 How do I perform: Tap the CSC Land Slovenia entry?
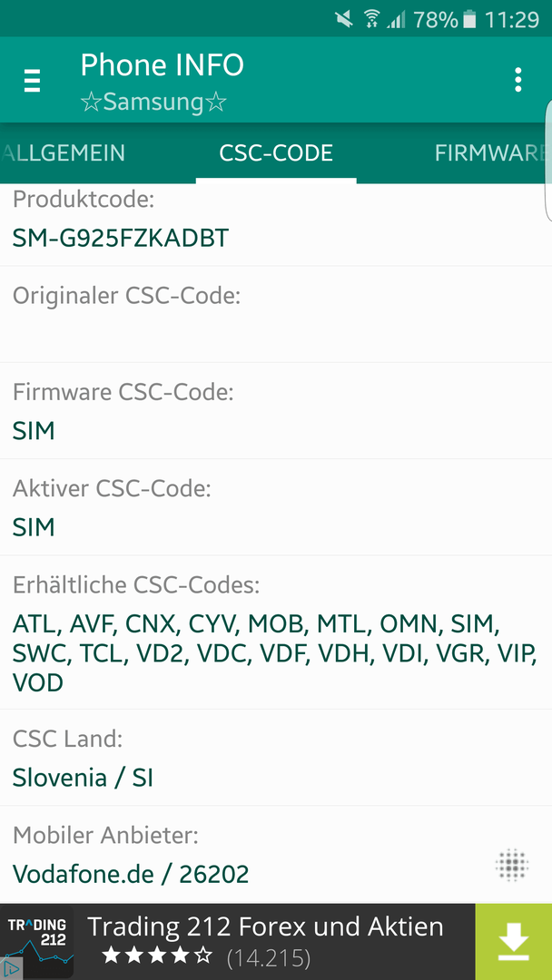click(x=276, y=758)
